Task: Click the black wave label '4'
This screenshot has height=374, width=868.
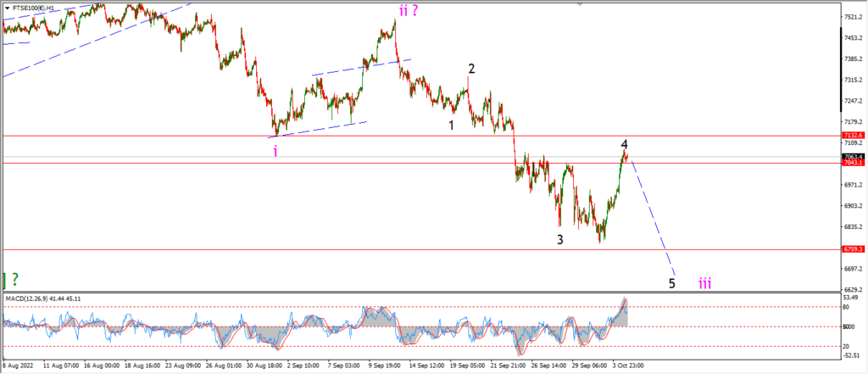Action: (x=624, y=143)
